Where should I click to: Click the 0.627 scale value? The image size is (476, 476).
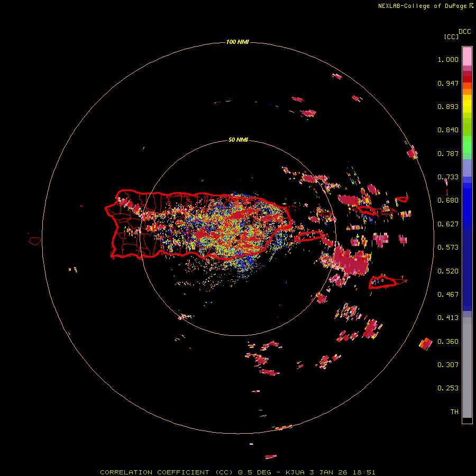point(448,224)
